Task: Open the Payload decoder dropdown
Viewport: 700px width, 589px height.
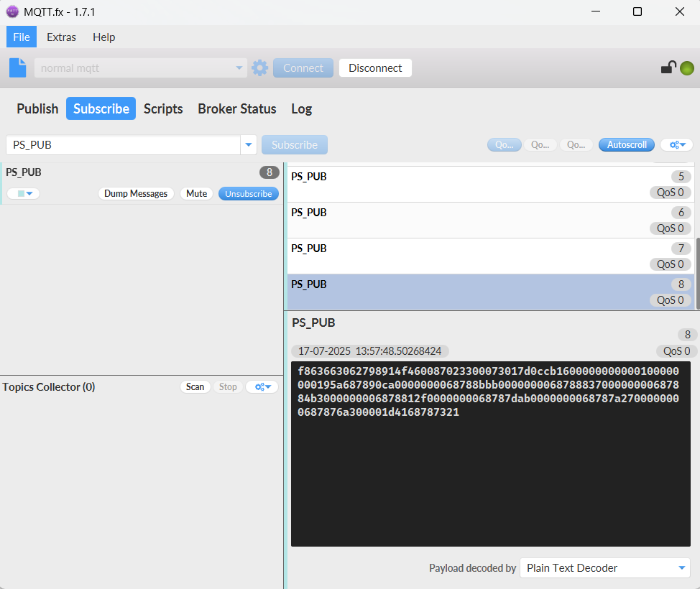Action: [605, 567]
